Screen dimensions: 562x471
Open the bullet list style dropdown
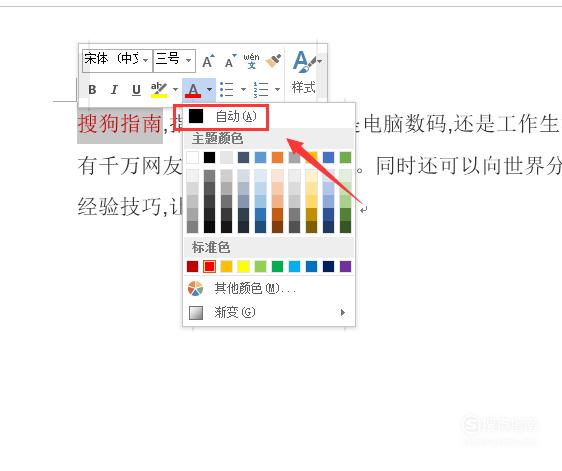point(243,89)
